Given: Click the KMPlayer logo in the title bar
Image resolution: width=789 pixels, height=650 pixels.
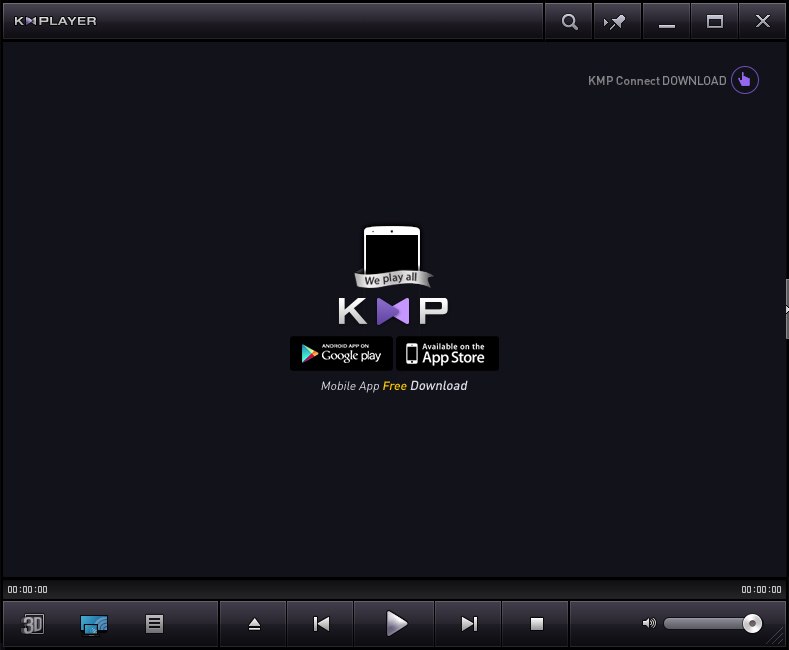Looking at the screenshot, I should (55, 21).
